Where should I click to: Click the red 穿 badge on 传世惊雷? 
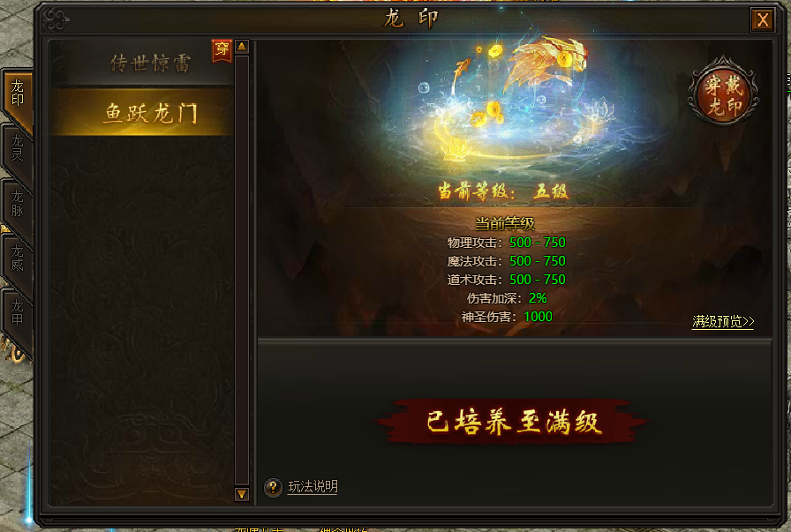click(x=222, y=50)
